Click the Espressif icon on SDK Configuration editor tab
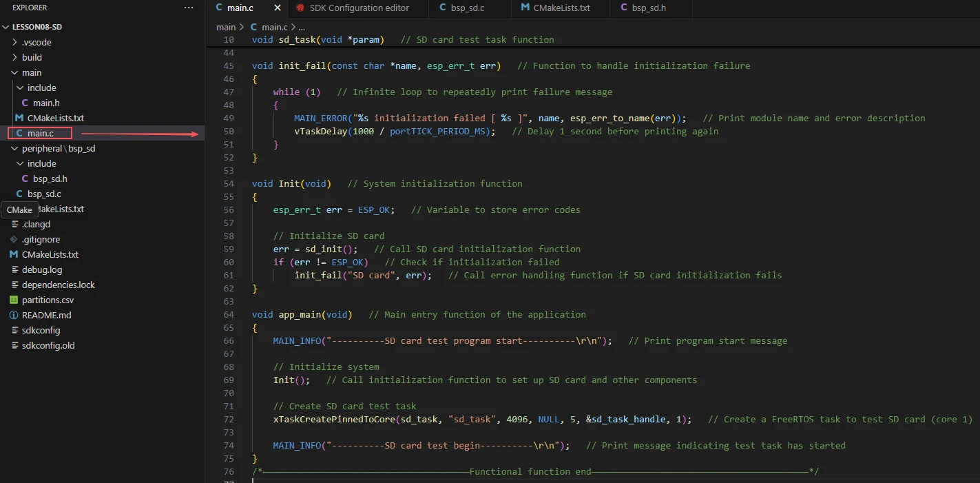Image resolution: width=980 pixels, height=483 pixels. [x=300, y=8]
